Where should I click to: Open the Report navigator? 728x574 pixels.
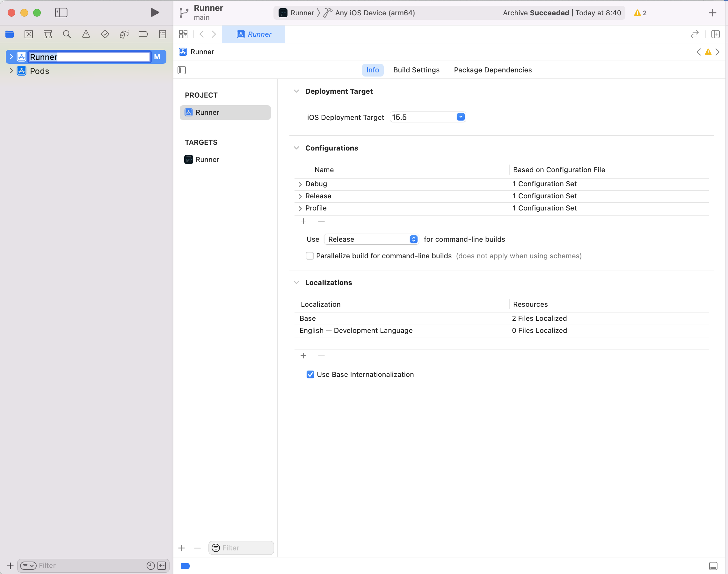point(163,34)
